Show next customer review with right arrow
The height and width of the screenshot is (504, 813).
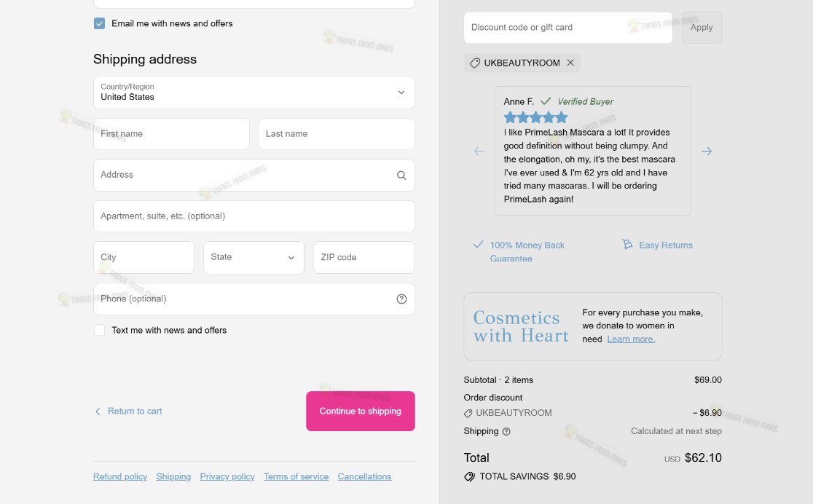(706, 151)
